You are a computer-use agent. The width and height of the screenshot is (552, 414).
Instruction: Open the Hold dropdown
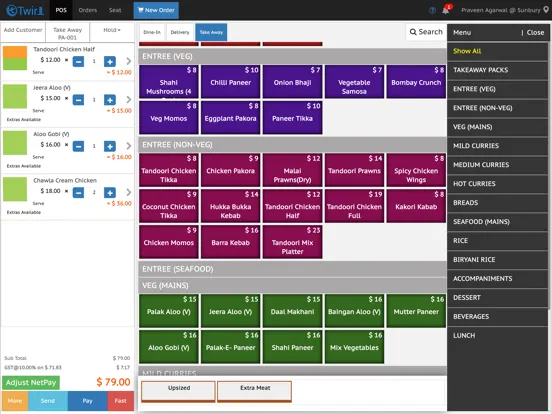[112, 31]
